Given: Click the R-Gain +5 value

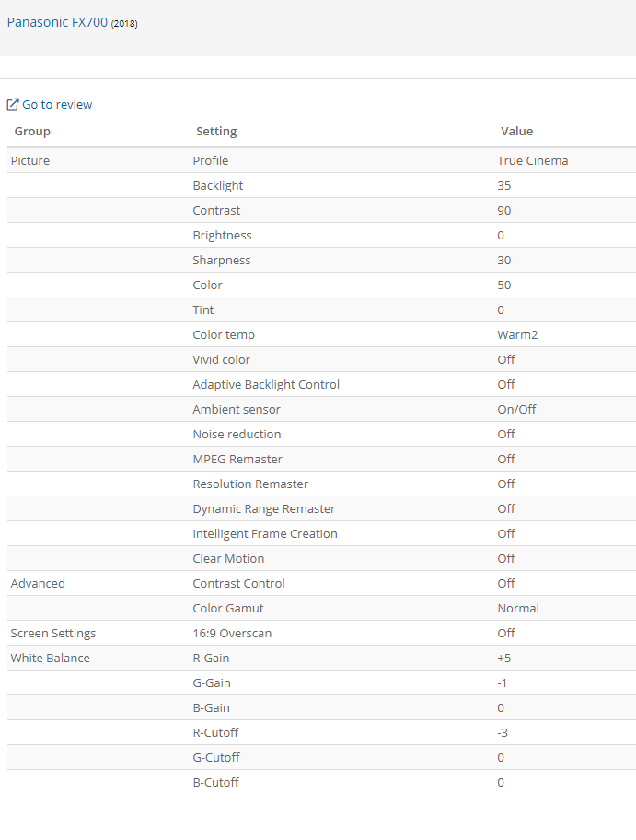Looking at the screenshot, I should (x=504, y=659).
